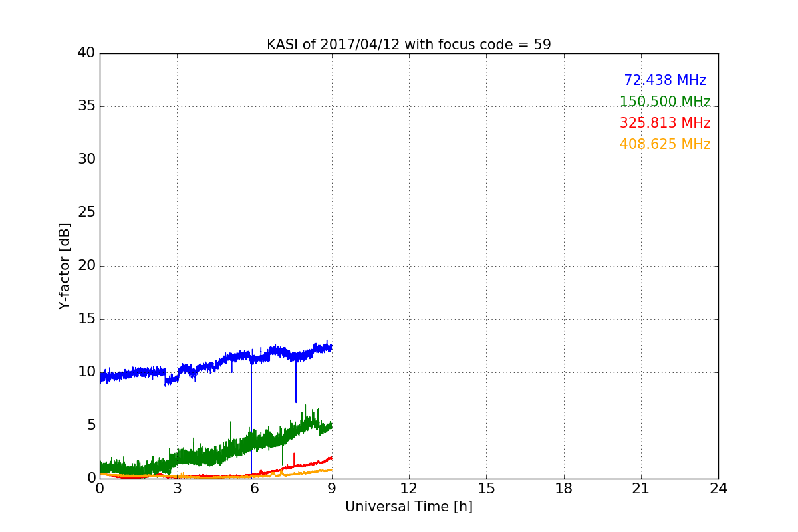798x532 pixels.
Task: Click the Y-factor [dB] axis label
Action: tap(65, 266)
